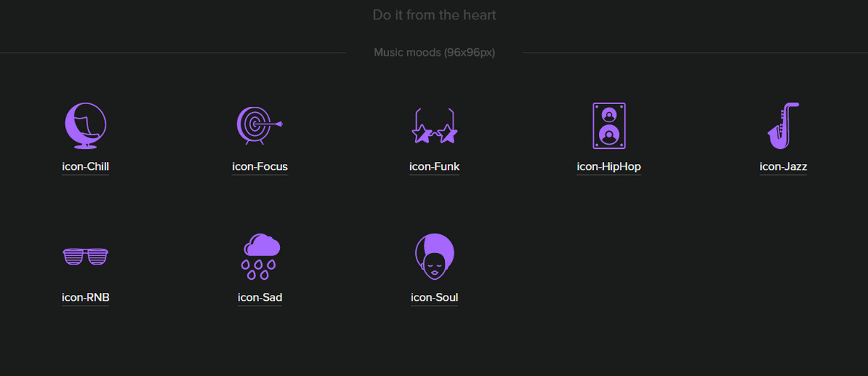Open the icon-Chill link
Viewport: 868px width, 376px height.
click(x=85, y=167)
